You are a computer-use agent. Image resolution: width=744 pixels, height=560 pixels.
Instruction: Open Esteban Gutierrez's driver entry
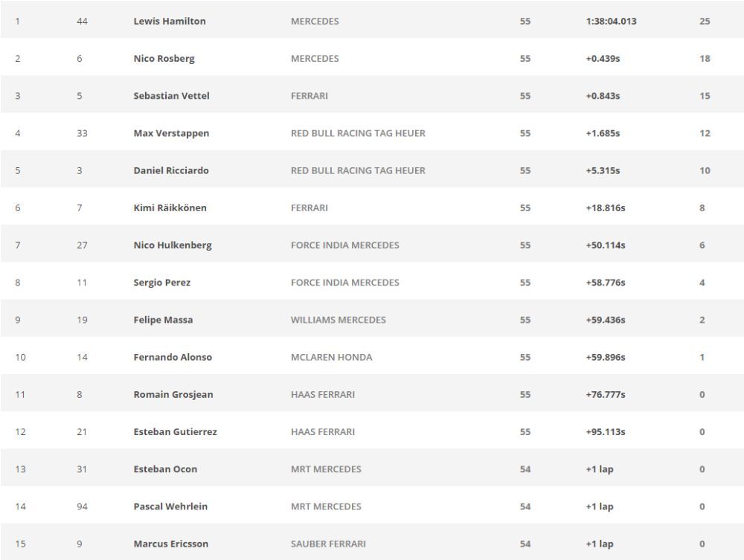(x=176, y=432)
